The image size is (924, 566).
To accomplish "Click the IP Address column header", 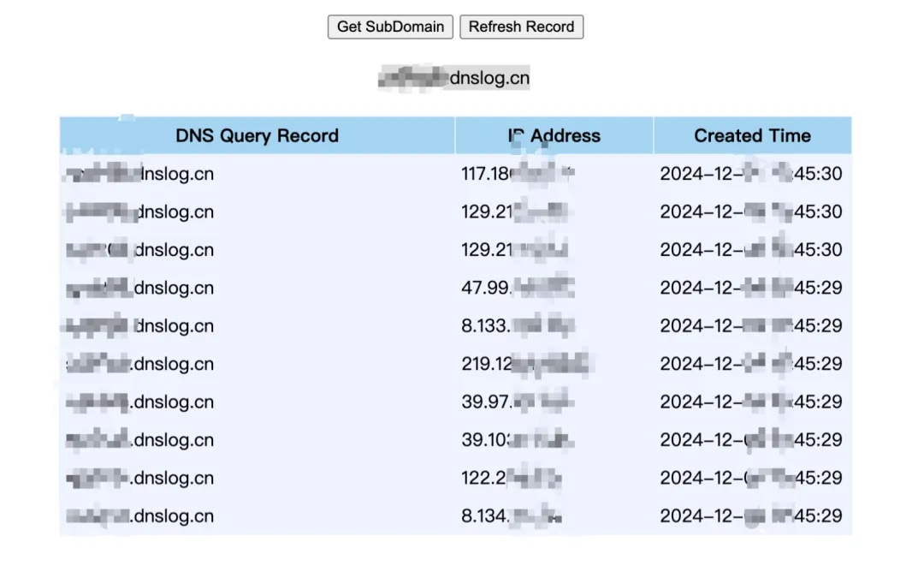I will pyautogui.click(x=554, y=135).
